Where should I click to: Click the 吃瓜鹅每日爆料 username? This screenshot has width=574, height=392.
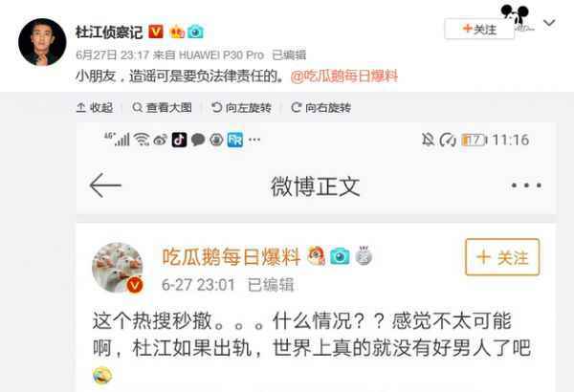click(232, 256)
